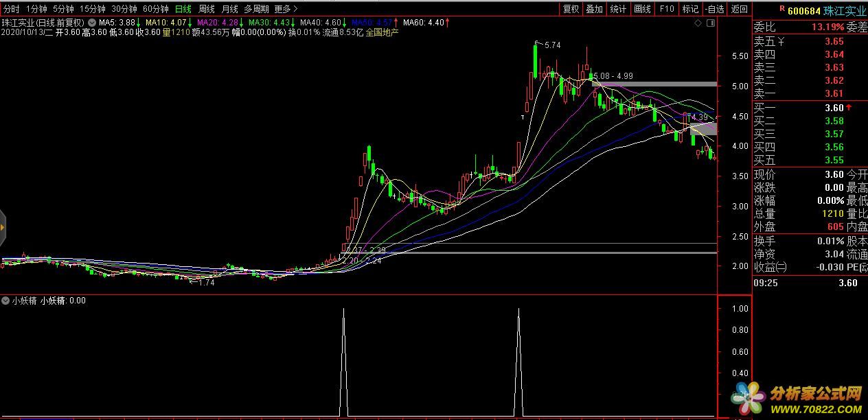This screenshot has height=420, width=868.
Task: Click the 复权 adjustment button
Action: tap(571, 9)
